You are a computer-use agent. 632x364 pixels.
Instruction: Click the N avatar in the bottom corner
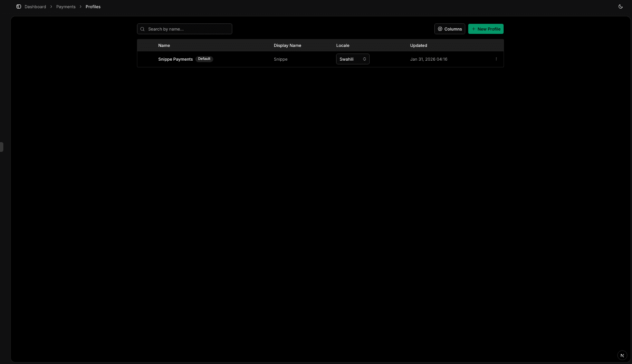click(622, 355)
